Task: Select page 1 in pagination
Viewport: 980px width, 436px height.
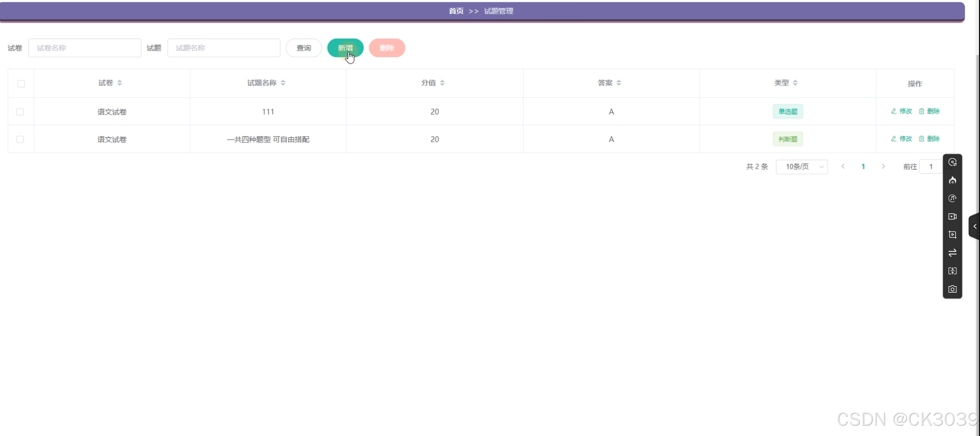Action: coord(863,167)
